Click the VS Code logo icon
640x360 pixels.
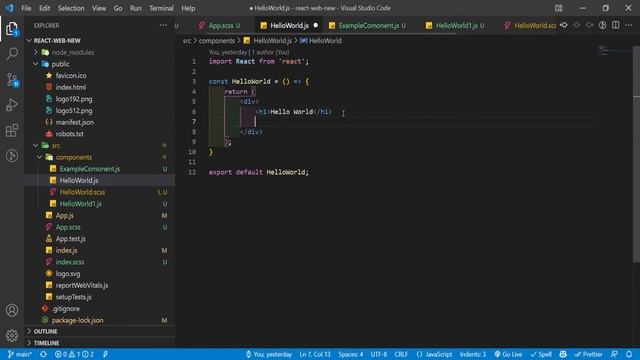click(x=9, y=8)
